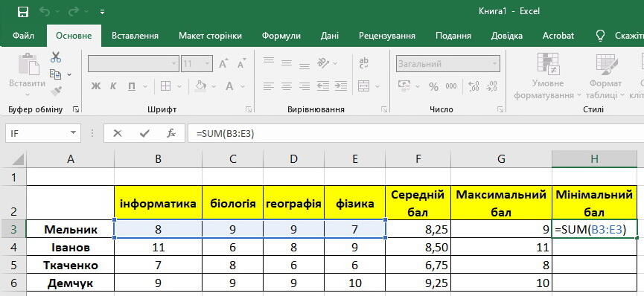
Task: Click the Top Align icon
Action: click(x=269, y=62)
